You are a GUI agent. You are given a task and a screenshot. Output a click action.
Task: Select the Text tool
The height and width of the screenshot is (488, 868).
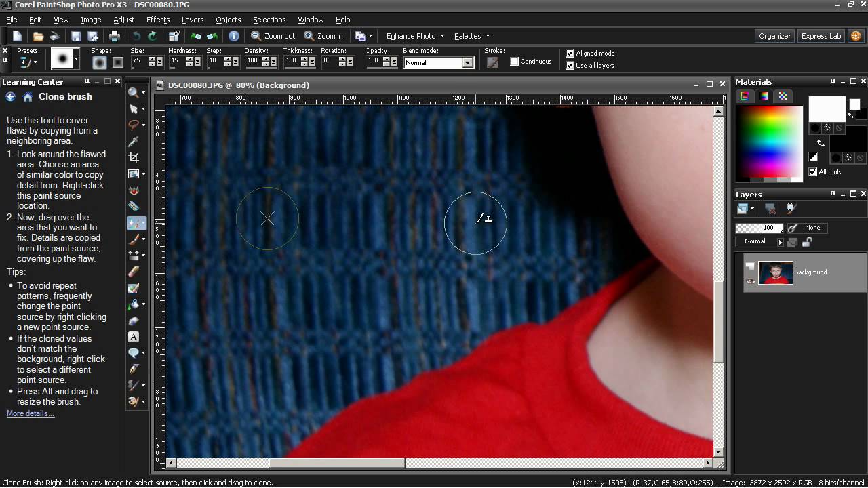[134, 337]
